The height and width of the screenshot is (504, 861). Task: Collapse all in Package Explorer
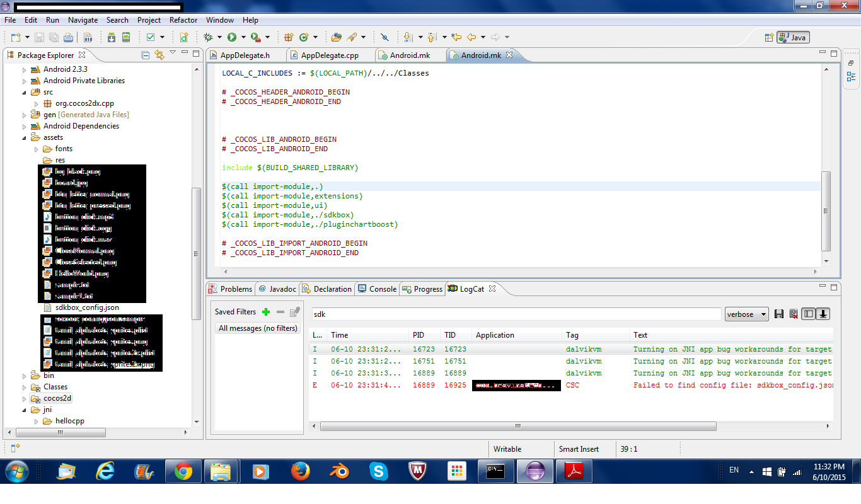[x=146, y=55]
